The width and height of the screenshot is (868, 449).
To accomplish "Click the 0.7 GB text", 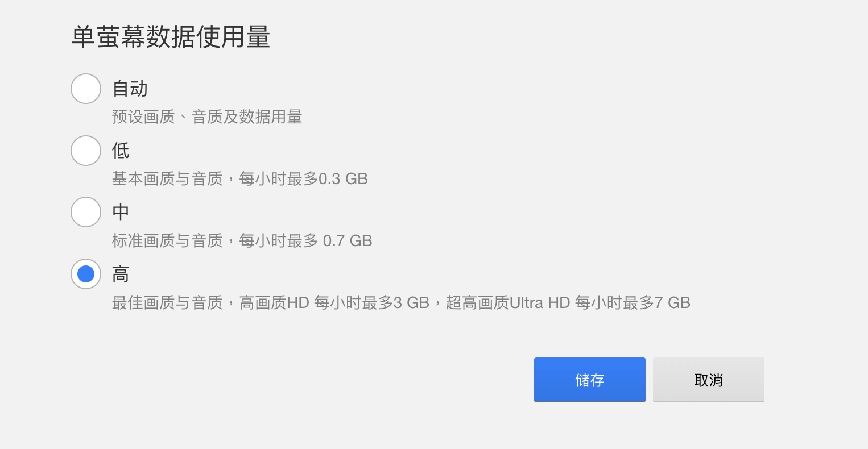I will pos(348,241).
